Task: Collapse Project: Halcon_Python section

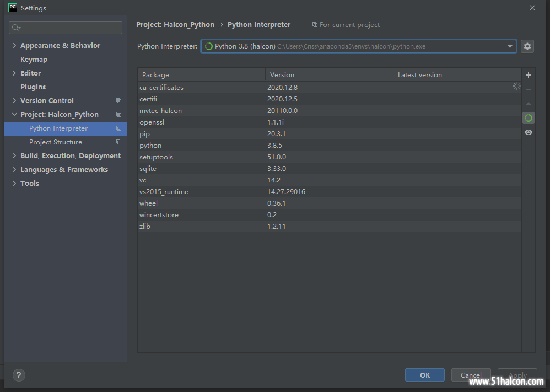Action: 14,115
